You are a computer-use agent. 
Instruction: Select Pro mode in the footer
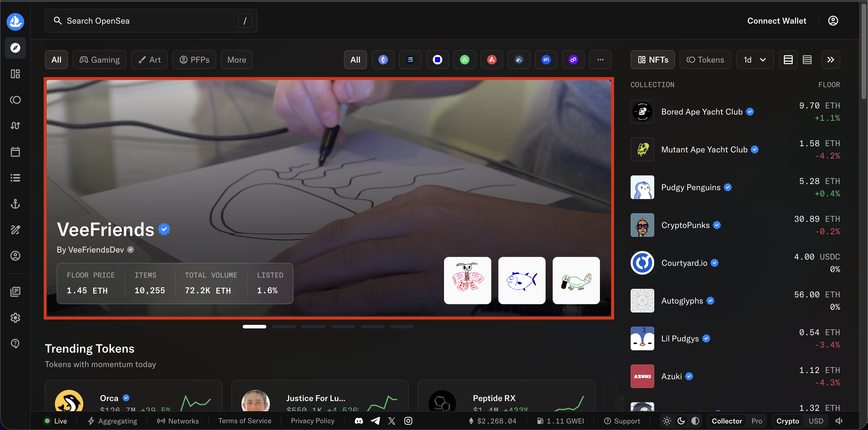[x=757, y=421]
